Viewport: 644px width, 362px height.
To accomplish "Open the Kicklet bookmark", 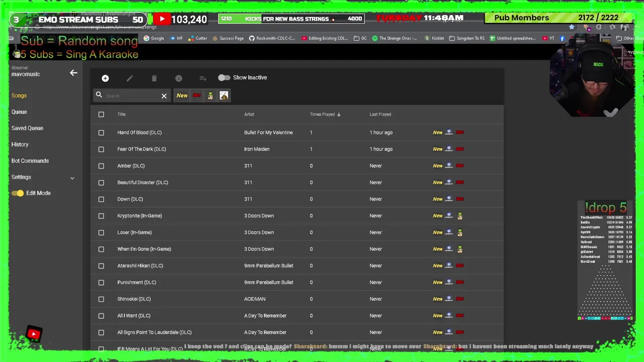I will (434, 38).
